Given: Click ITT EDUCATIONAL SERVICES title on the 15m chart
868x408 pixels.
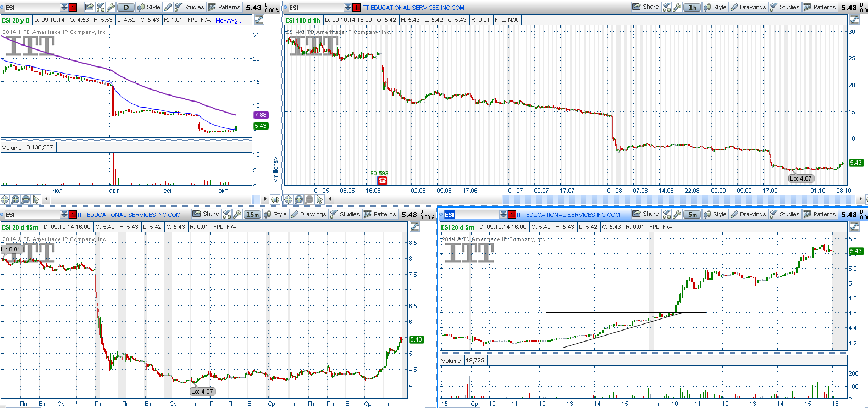Looking at the screenshot, I should [x=129, y=215].
